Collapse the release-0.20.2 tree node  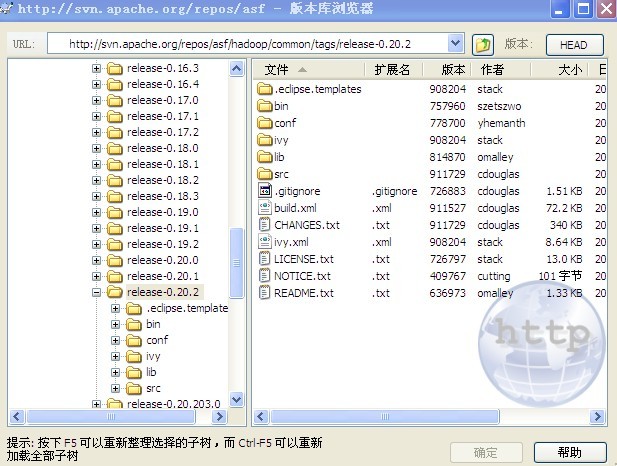point(96,292)
